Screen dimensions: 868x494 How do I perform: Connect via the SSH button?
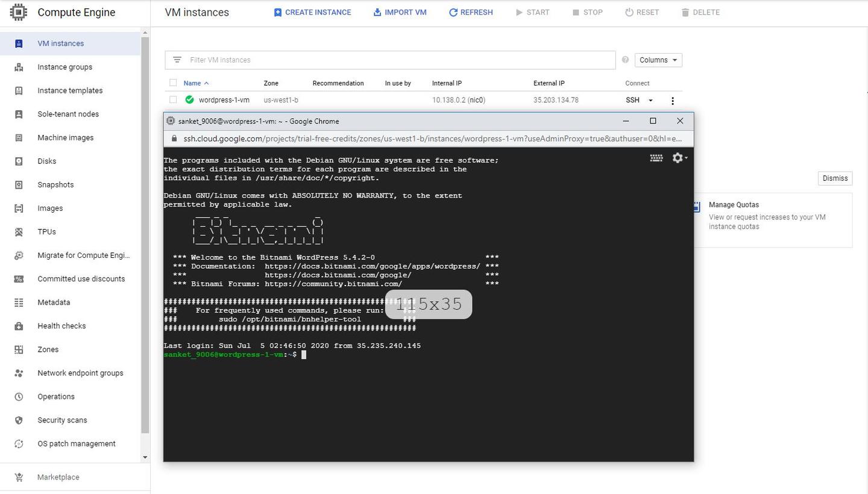click(x=632, y=100)
